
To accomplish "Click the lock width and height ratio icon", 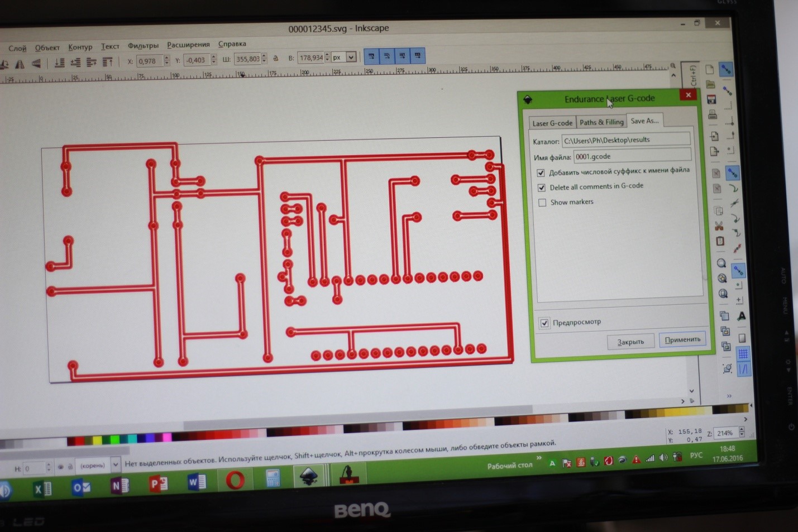I will (275, 59).
